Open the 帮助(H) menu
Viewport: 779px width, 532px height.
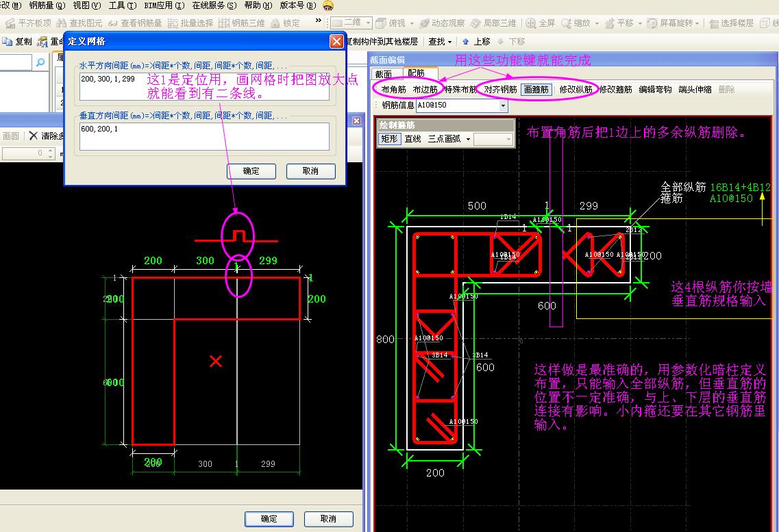(x=258, y=5)
